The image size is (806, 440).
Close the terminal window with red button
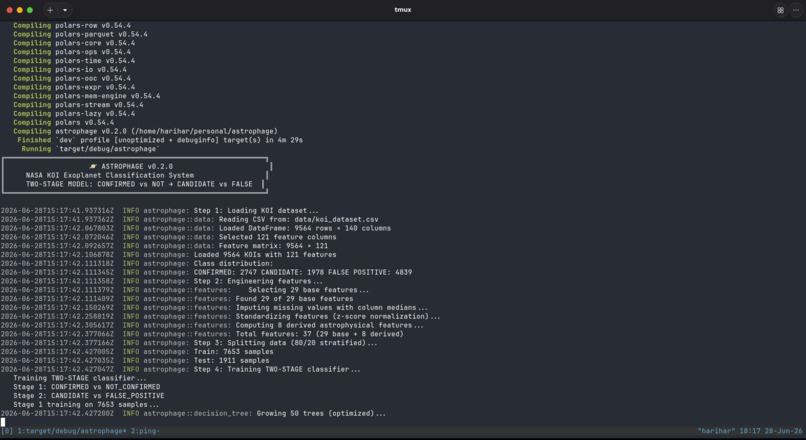(9, 10)
